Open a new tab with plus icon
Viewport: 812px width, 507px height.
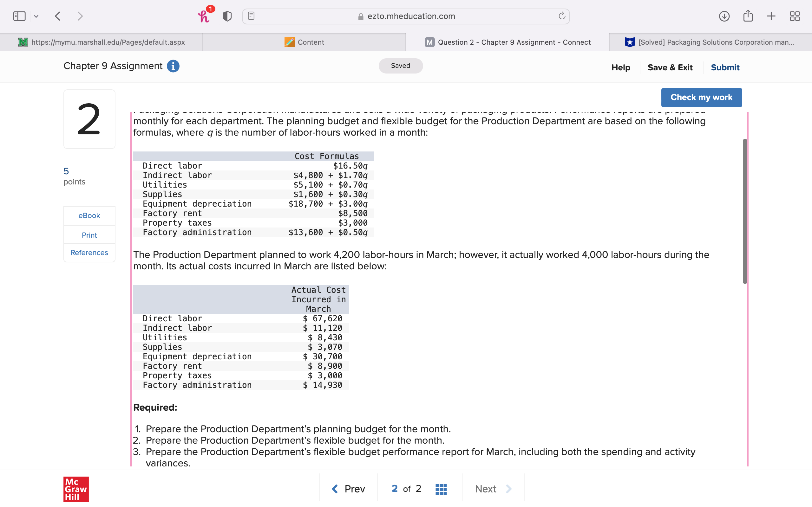tap(771, 16)
